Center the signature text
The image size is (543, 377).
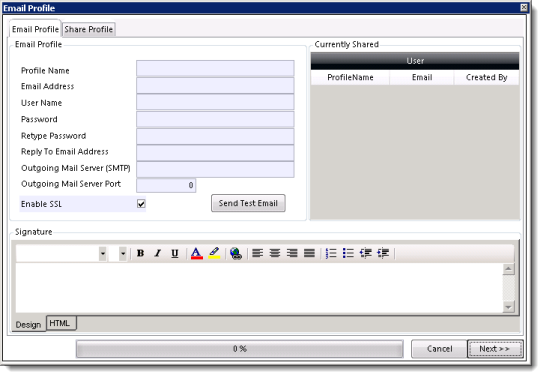coord(275,254)
